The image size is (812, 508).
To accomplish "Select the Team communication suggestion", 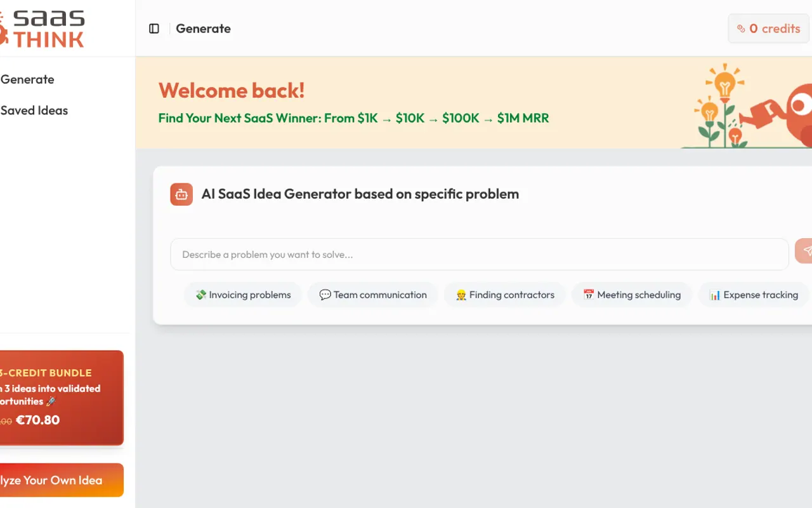I will tap(373, 295).
